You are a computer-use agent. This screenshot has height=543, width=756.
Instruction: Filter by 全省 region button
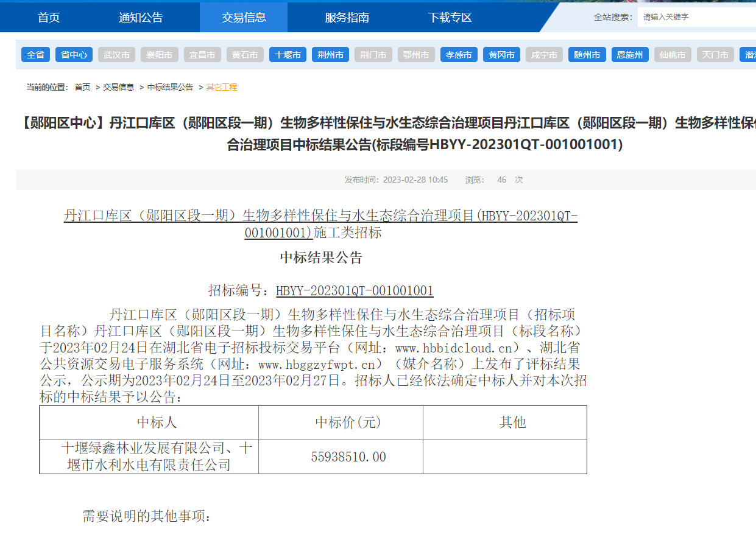click(x=35, y=55)
